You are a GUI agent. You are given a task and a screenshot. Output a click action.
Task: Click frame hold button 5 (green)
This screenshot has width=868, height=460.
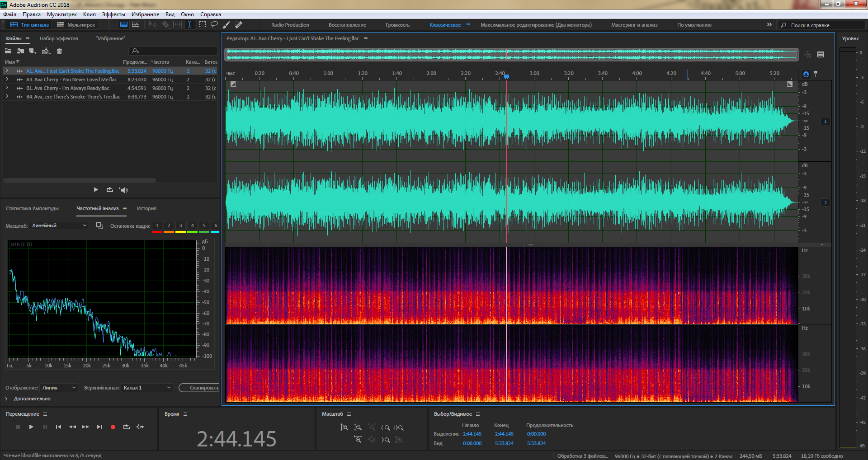[x=204, y=226]
